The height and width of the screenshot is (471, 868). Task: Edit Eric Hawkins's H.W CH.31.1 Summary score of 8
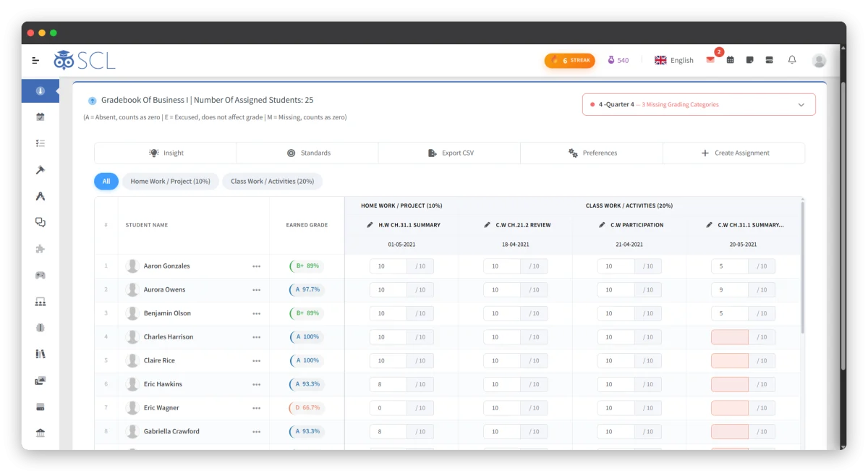coord(388,384)
